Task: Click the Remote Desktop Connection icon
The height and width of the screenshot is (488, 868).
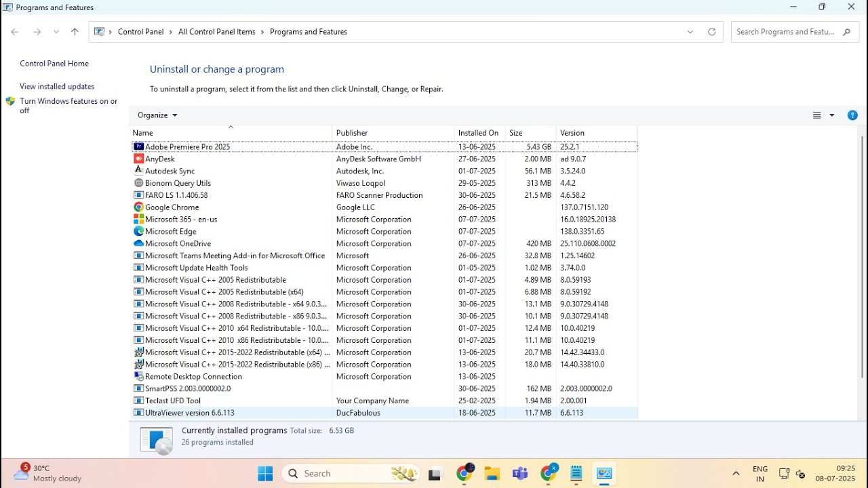Action: tap(138, 376)
